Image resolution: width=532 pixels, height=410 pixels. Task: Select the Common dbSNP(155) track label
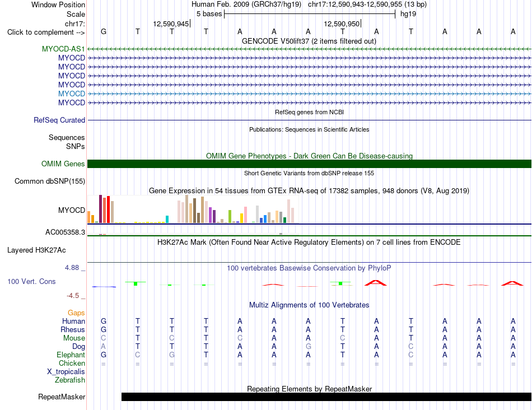50,181
